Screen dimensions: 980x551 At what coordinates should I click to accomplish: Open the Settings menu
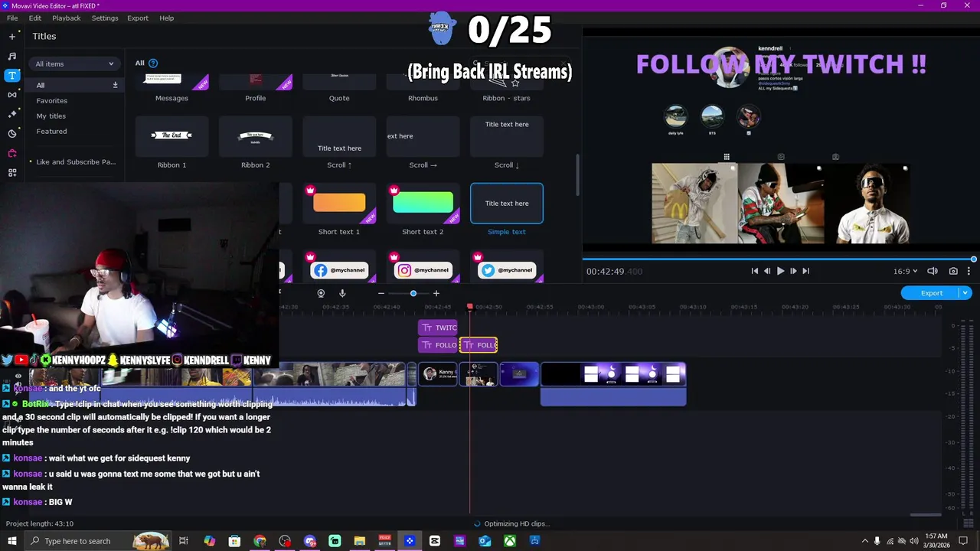coord(105,18)
